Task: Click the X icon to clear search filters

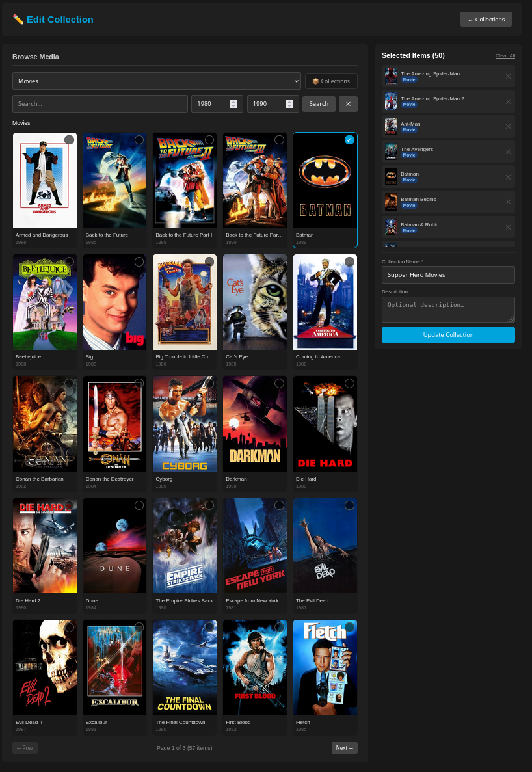Action: pyautogui.click(x=349, y=103)
